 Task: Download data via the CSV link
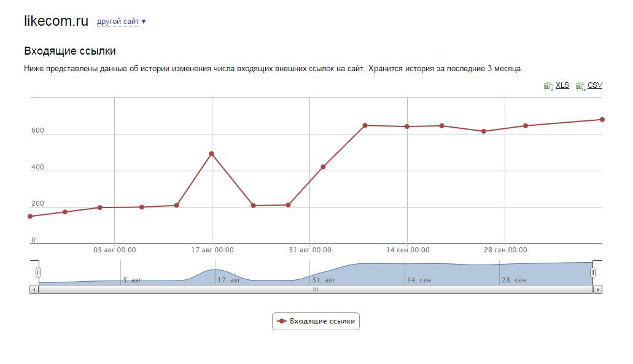point(595,85)
